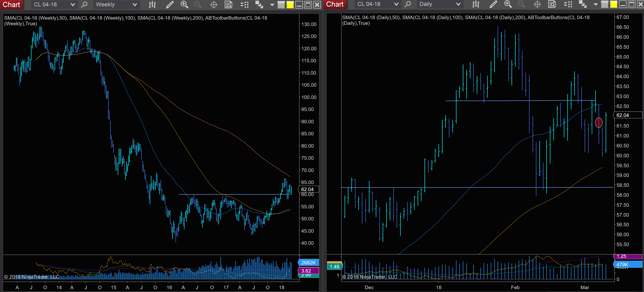This screenshot has width=644, height=292.
Task: Click the yellow link swatch on Weekly chart
Action: click(290, 4)
